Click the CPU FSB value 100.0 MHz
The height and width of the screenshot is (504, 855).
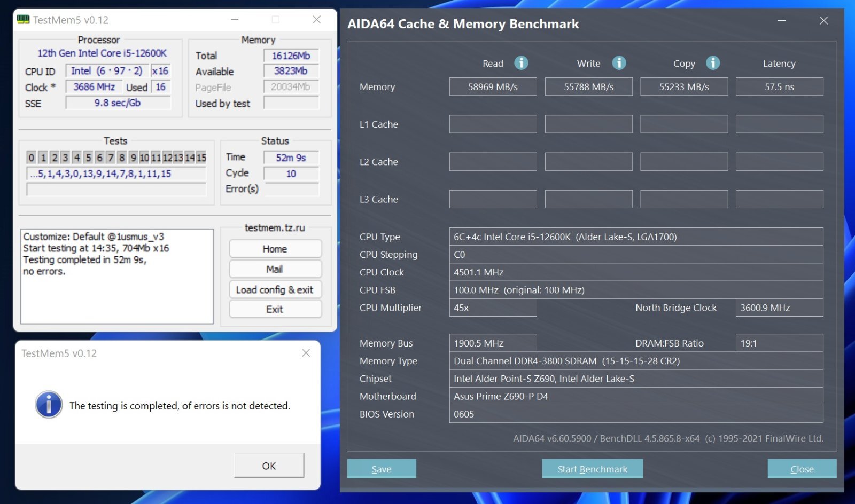(636, 290)
